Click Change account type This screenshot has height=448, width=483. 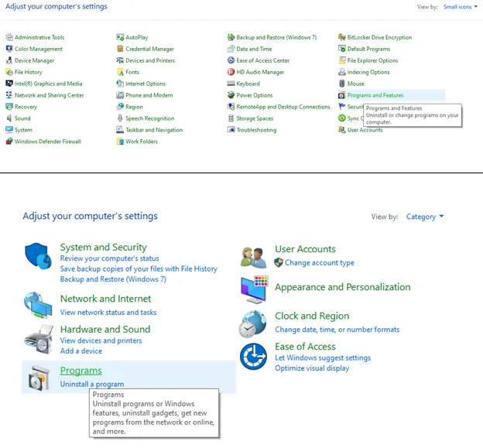click(319, 262)
